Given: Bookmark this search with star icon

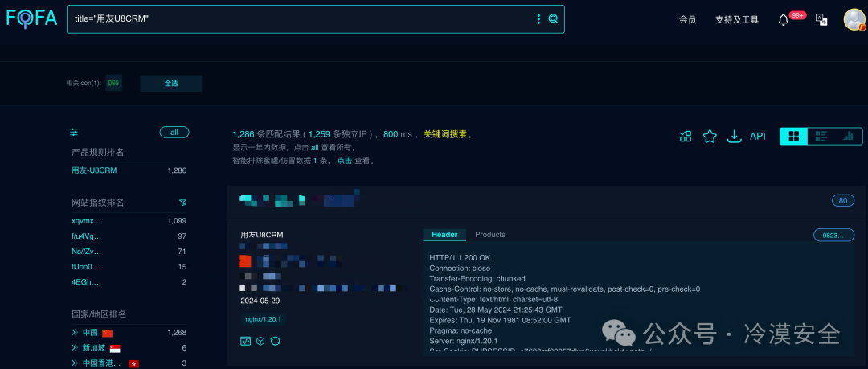Looking at the screenshot, I should coord(710,137).
